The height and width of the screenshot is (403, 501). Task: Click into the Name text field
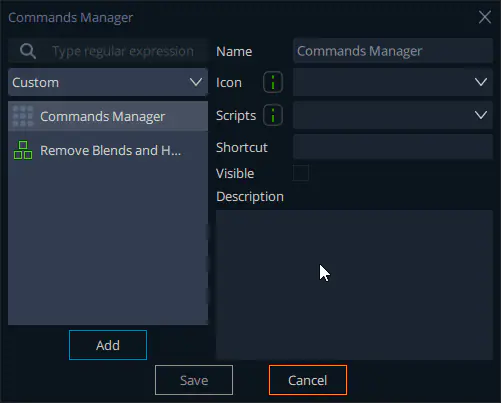click(393, 51)
